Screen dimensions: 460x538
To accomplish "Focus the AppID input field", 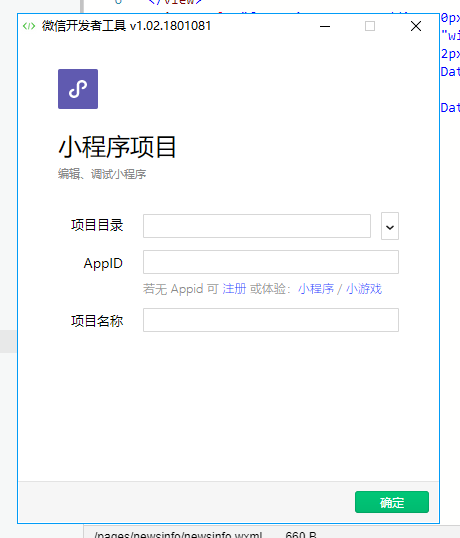I will click(271, 262).
